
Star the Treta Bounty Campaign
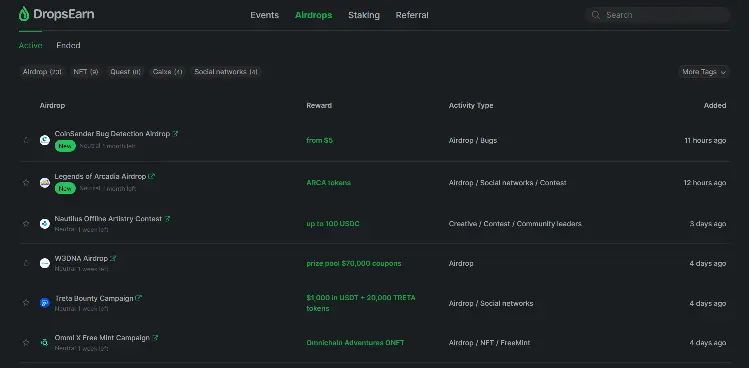click(26, 303)
